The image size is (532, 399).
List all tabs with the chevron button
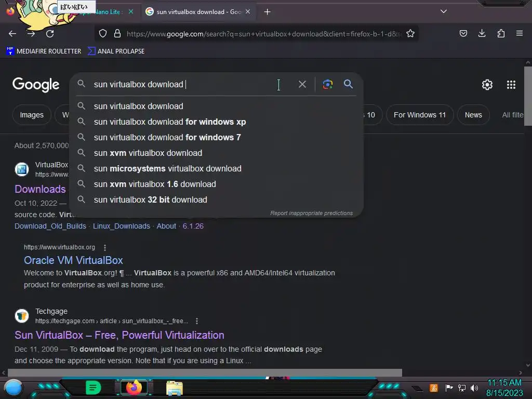click(x=444, y=11)
